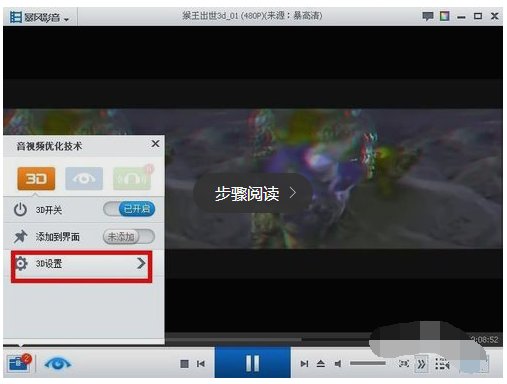Select the orange 3D tab
507x384 pixels.
point(36,179)
